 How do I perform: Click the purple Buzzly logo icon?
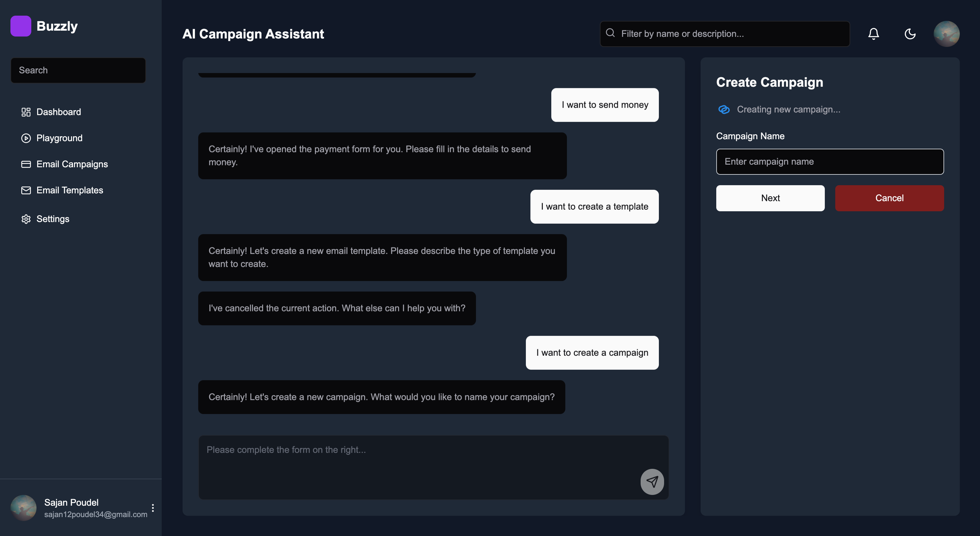[21, 26]
